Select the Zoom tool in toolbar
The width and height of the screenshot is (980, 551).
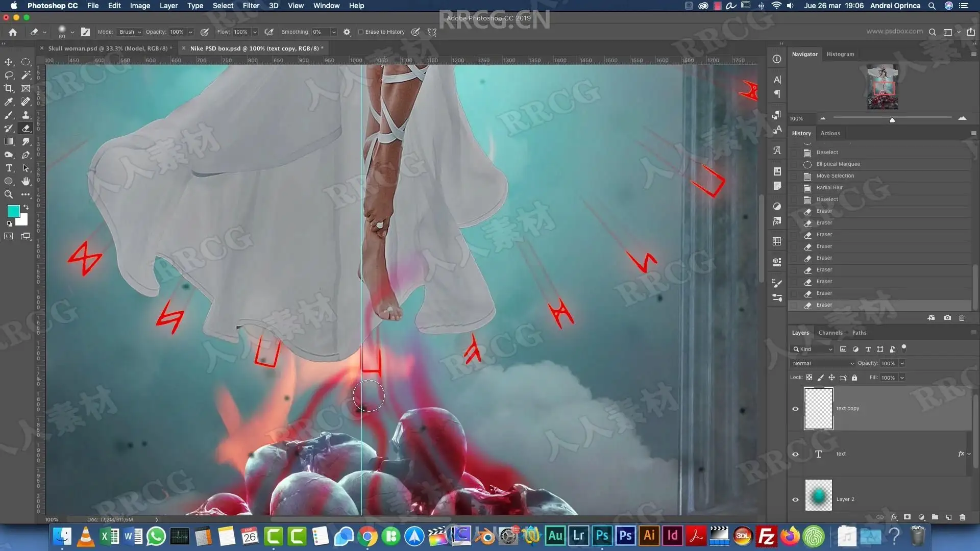[x=9, y=194]
